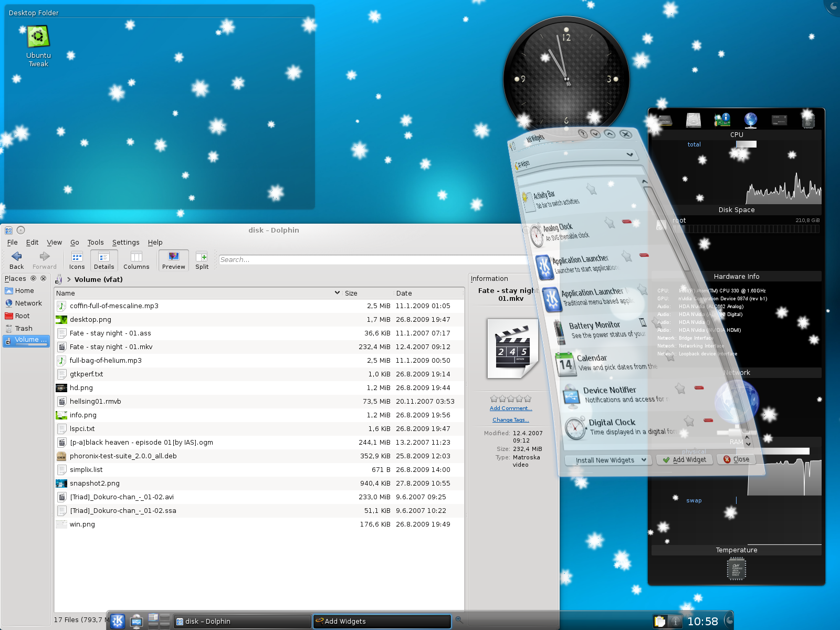The width and height of the screenshot is (840, 630).
Task: Click the Add Widget button
Action: pos(685,459)
